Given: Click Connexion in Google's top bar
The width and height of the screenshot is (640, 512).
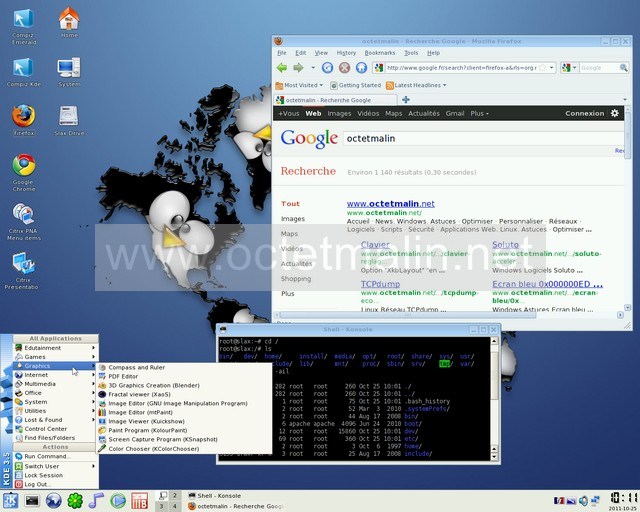Looking at the screenshot, I should (584, 114).
